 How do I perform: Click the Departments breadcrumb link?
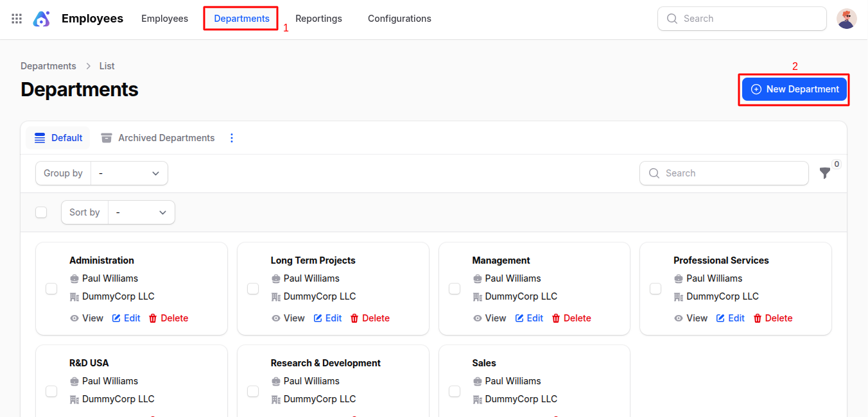[48, 66]
